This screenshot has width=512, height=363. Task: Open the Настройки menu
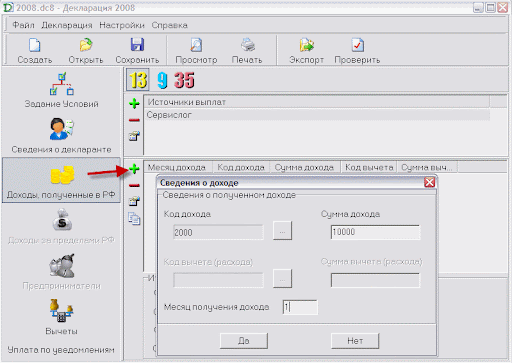pos(122,25)
